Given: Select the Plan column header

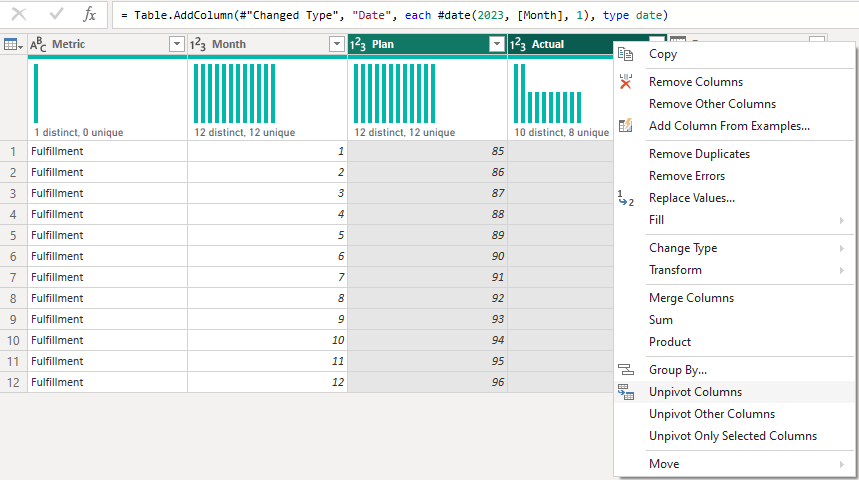Looking at the screenshot, I should [x=427, y=44].
